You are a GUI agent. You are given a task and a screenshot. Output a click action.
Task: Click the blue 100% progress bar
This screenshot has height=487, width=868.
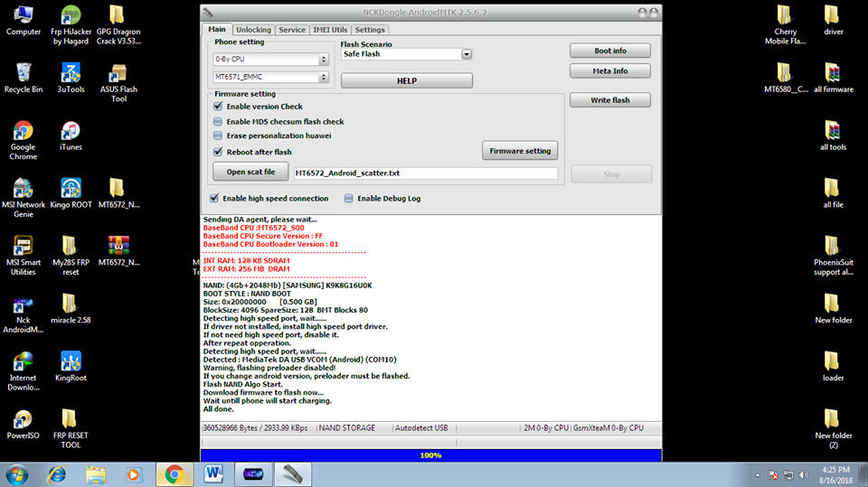click(430, 455)
